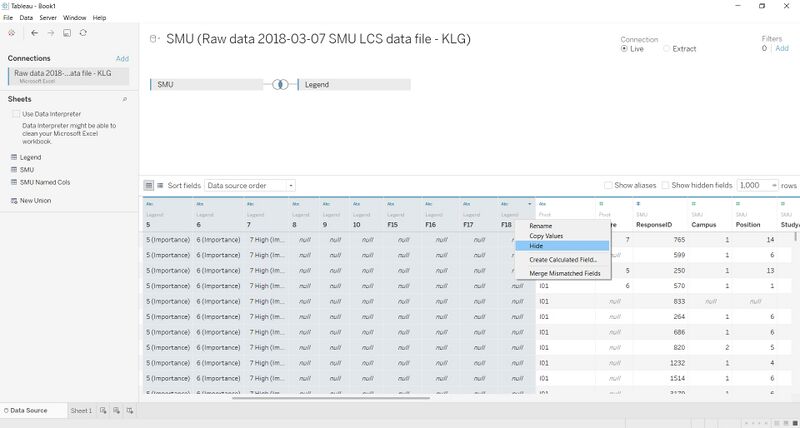The width and height of the screenshot is (800, 428).
Task: Show filmstrip view in the status bar
Action: pos(784,423)
